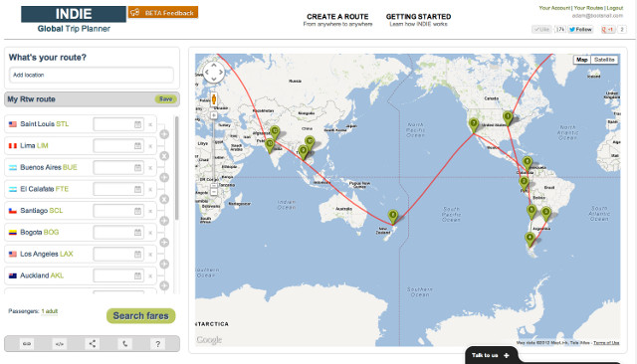Image resolution: width=637 pixels, height=364 pixels.
Task: Click the Twitter Follow button
Action: [580, 29]
